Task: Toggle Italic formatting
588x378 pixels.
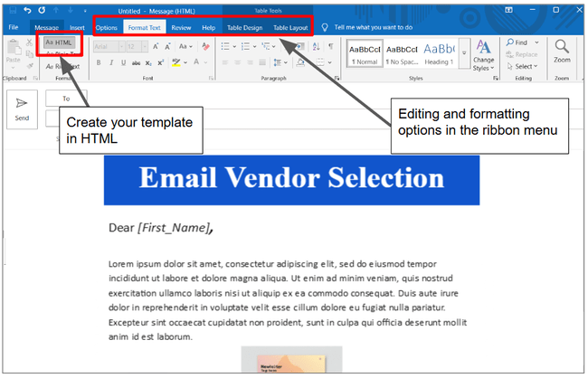Action: click(111, 62)
